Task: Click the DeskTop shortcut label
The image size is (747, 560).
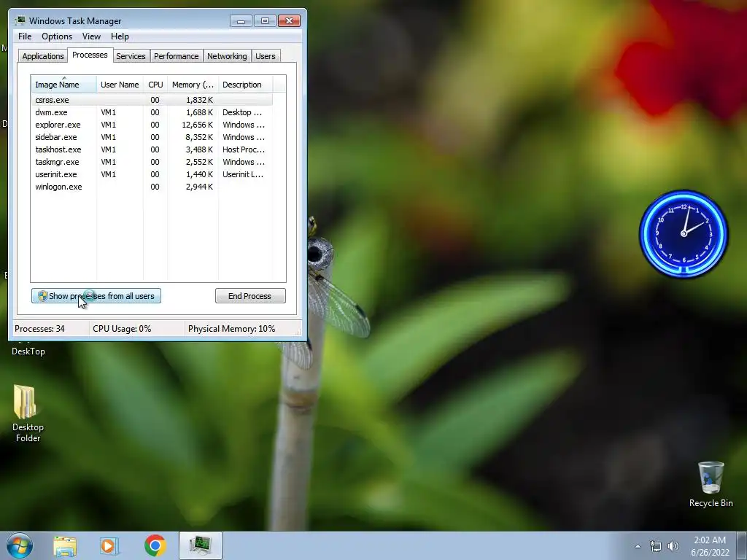Action: [28, 351]
